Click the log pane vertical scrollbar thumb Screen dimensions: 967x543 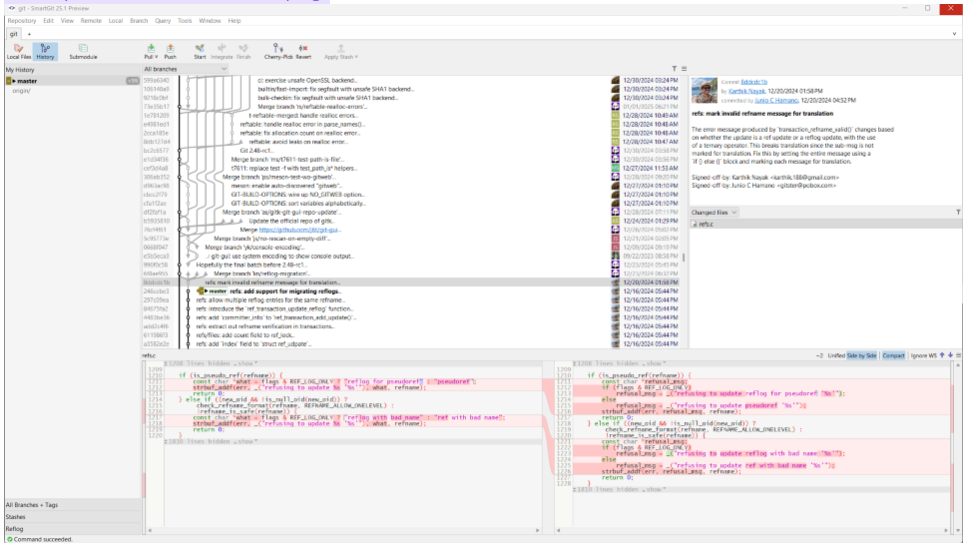pos(683,257)
